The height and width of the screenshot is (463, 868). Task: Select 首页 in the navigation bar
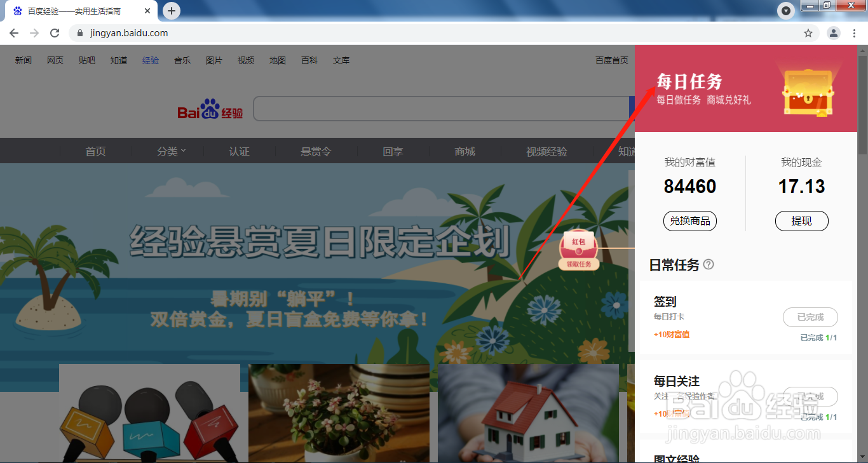coord(96,152)
